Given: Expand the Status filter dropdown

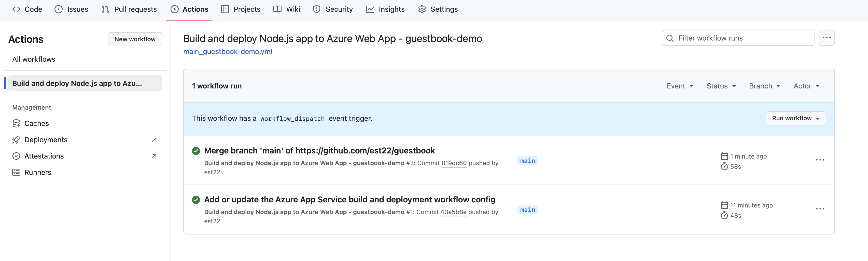Looking at the screenshot, I should 721,86.
